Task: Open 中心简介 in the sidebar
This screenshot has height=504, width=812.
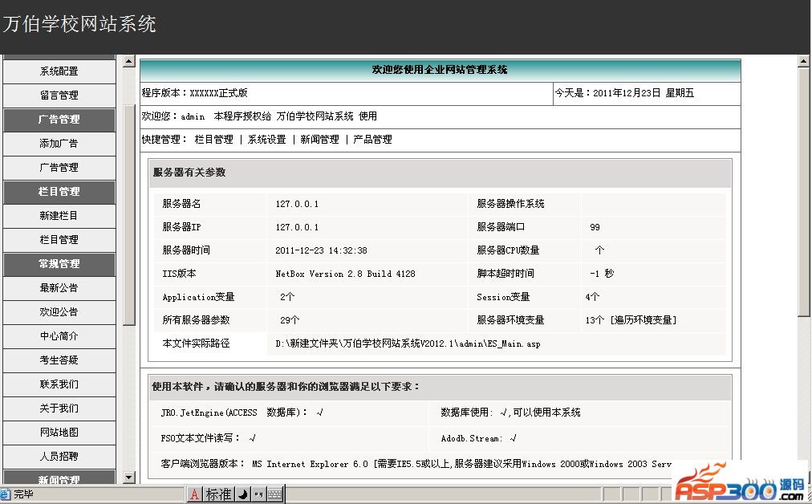Action: tap(59, 336)
